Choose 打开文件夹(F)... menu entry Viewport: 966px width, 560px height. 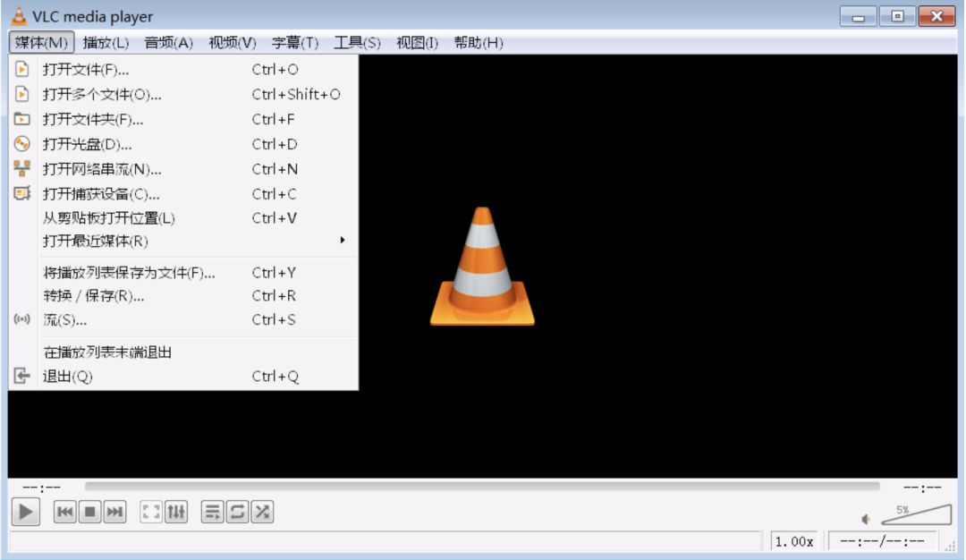click(x=183, y=119)
